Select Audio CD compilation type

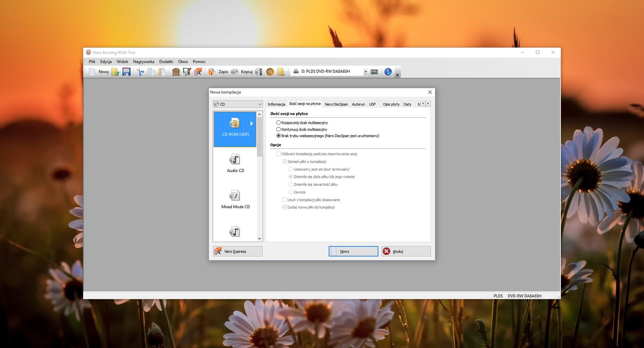(x=235, y=164)
